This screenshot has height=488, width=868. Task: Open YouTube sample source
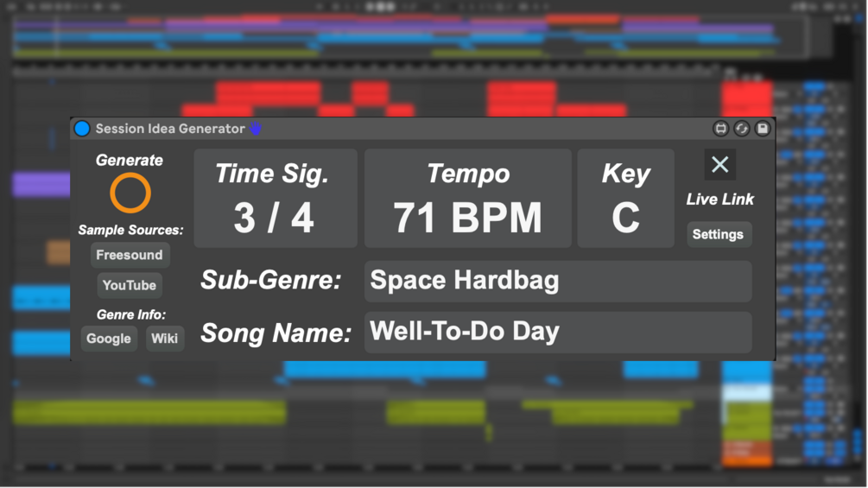point(130,285)
